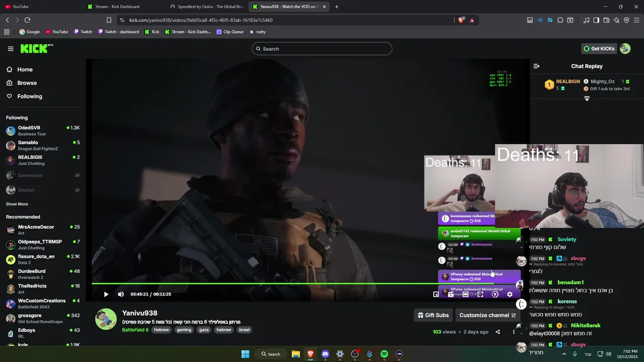The image size is (644, 362).
Task: Open Discord from taskbar
Action: [x=325, y=354]
